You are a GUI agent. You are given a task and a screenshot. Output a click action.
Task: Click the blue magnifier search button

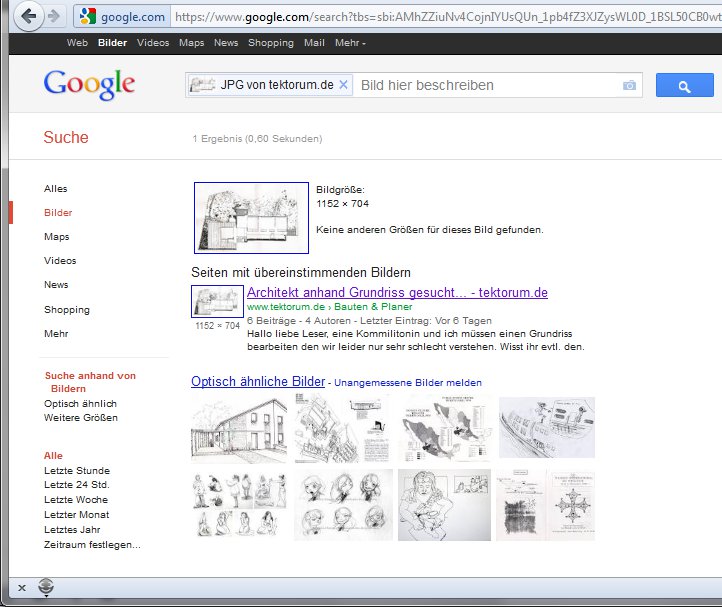click(684, 85)
